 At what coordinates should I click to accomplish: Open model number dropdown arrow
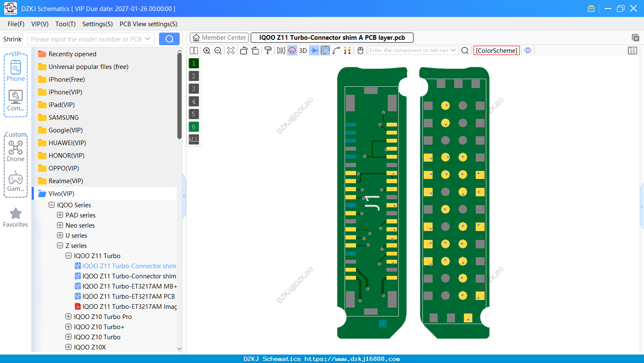[x=148, y=39]
